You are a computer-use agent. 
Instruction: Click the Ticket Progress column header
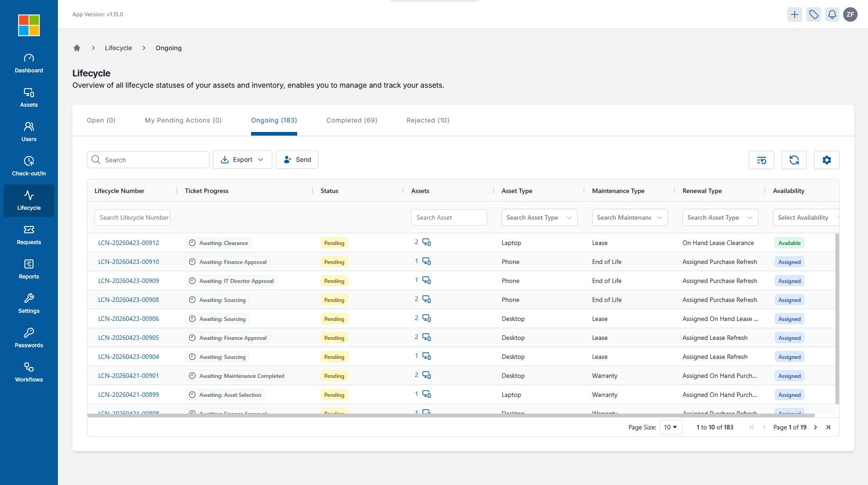[207, 191]
